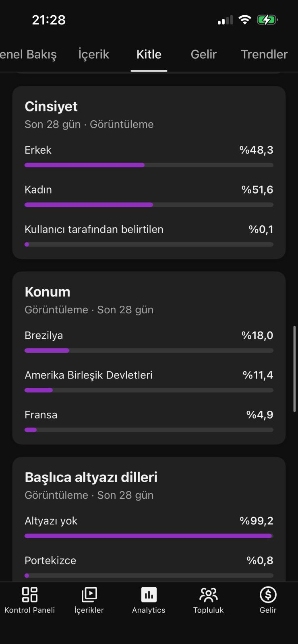Image resolution: width=298 pixels, height=644 pixels.
Task: Tap the cellular signal bars icon
Action: click(225, 20)
